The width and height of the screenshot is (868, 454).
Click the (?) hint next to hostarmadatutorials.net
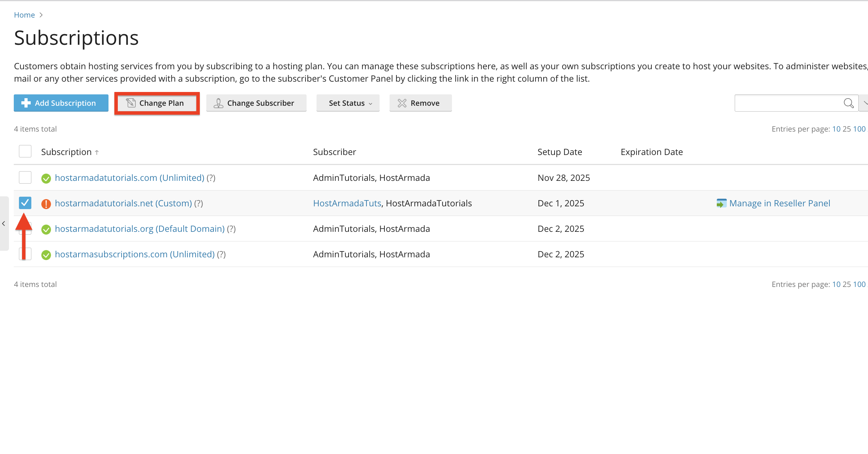[198, 203]
